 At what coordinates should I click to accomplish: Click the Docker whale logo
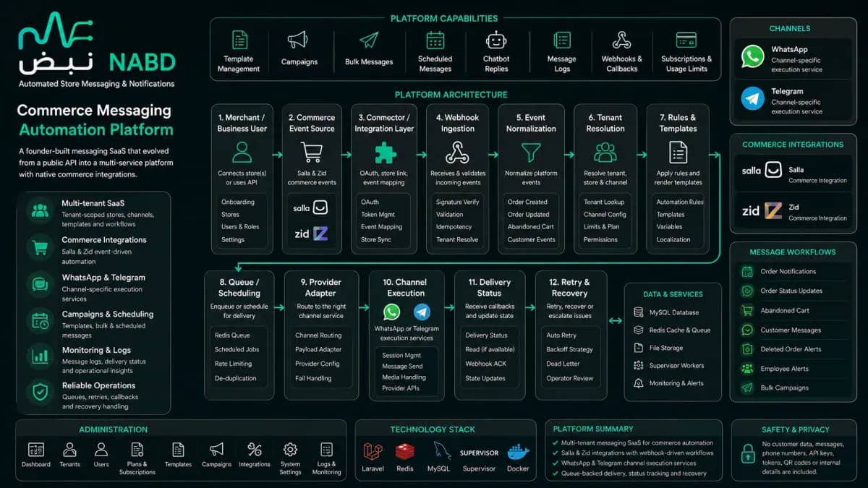pos(517,452)
